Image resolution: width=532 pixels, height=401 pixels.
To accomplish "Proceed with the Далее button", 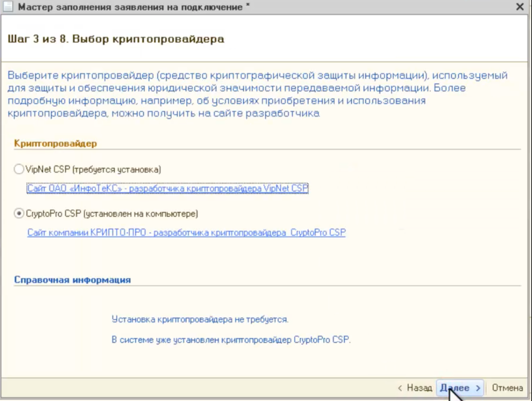I will pyautogui.click(x=460, y=388).
